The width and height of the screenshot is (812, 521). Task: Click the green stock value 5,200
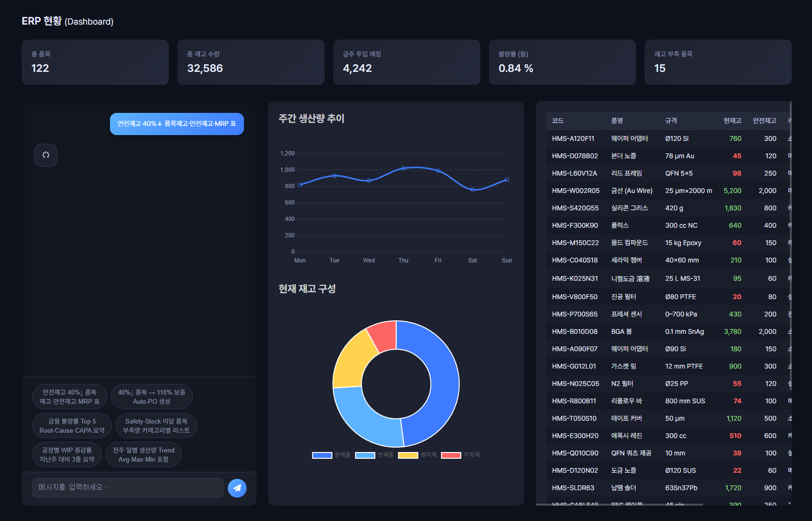[x=732, y=191]
